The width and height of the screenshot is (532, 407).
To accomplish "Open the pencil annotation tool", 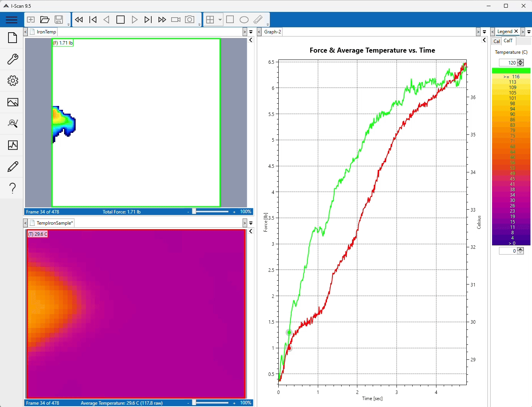I will click(x=13, y=167).
